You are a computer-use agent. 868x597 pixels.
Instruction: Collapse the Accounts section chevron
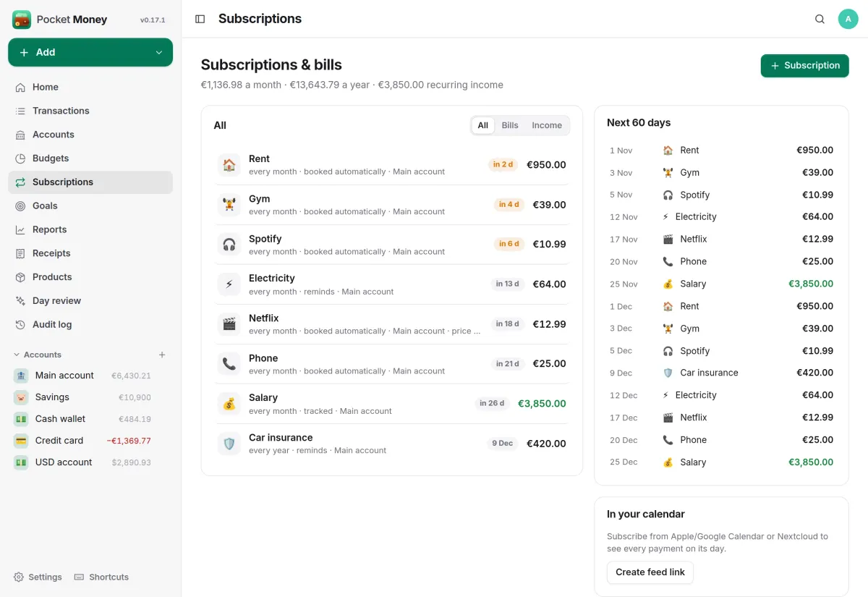click(17, 355)
